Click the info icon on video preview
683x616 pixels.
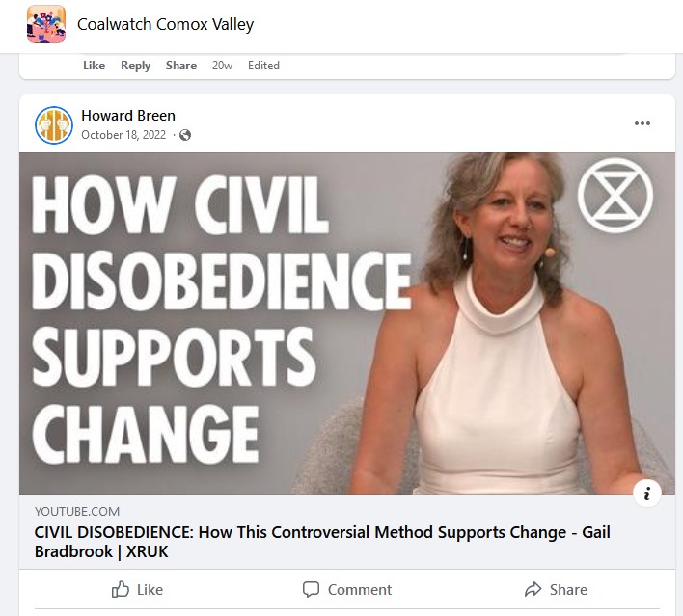pyautogui.click(x=647, y=494)
